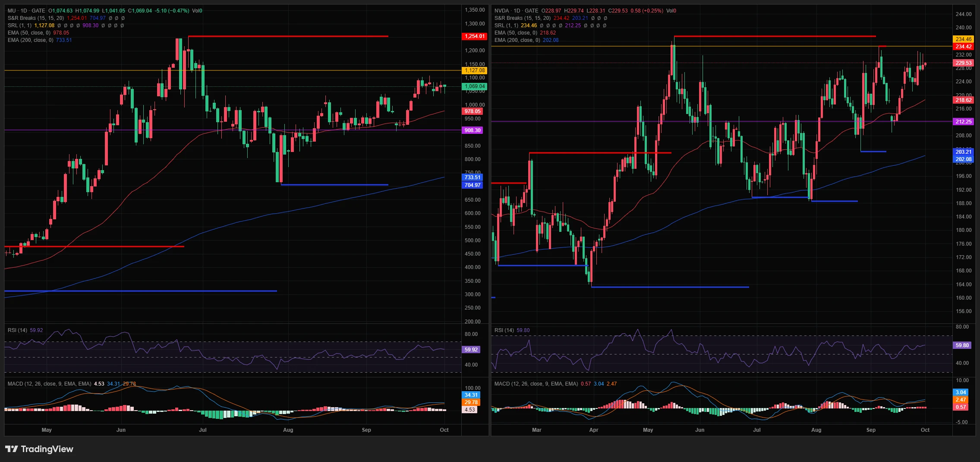980x462 pixels.
Task: Click the purple 908.30 price label
Action: pyautogui.click(x=472, y=130)
